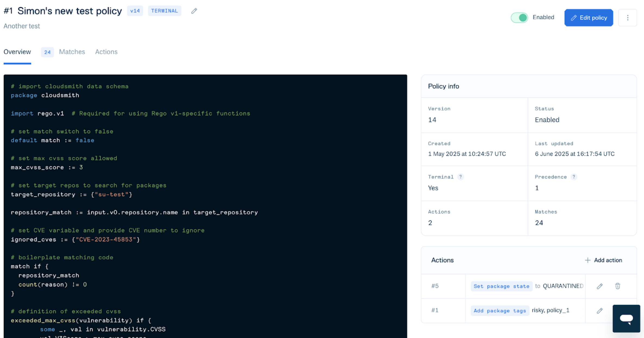Click plus icon to add action
Screen dimensions: 644x338
[x=588, y=260]
